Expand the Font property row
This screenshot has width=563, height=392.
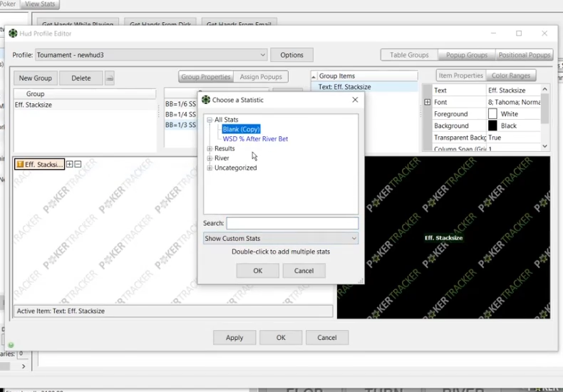point(428,103)
